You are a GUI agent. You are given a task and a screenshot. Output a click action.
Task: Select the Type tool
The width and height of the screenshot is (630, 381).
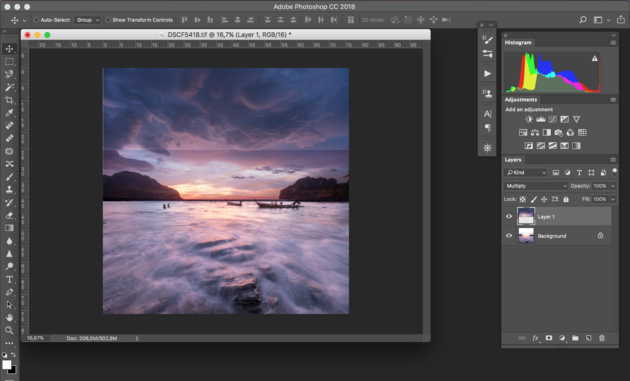click(x=9, y=279)
